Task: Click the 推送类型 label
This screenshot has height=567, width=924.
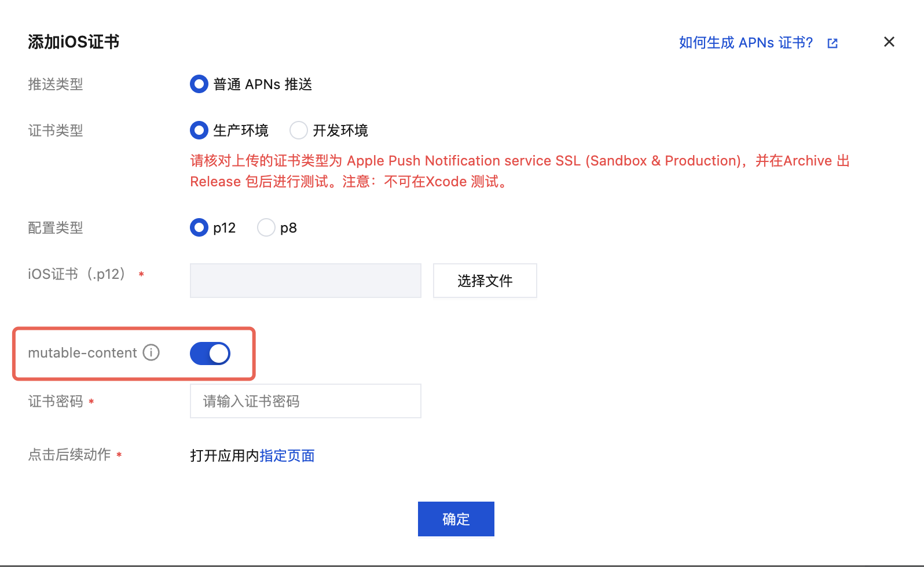Action: (x=56, y=84)
